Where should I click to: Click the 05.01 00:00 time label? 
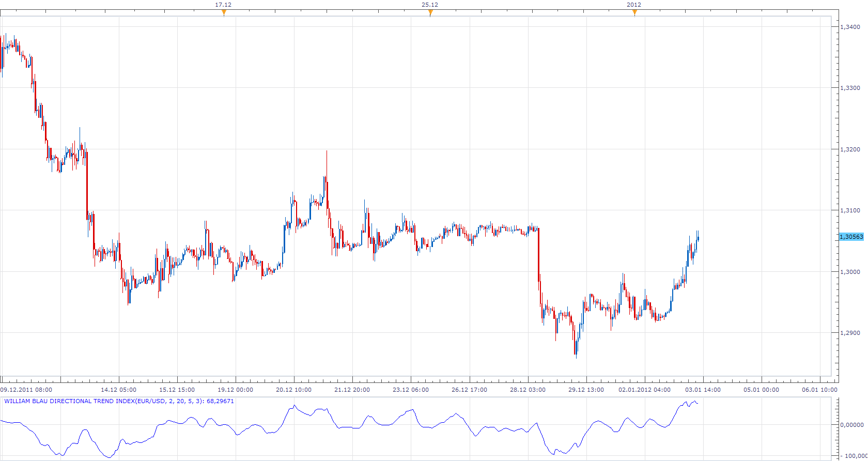[761, 390]
